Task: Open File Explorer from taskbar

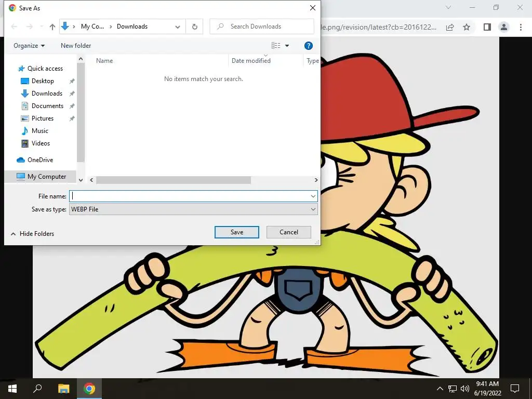Action: coord(63,389)
